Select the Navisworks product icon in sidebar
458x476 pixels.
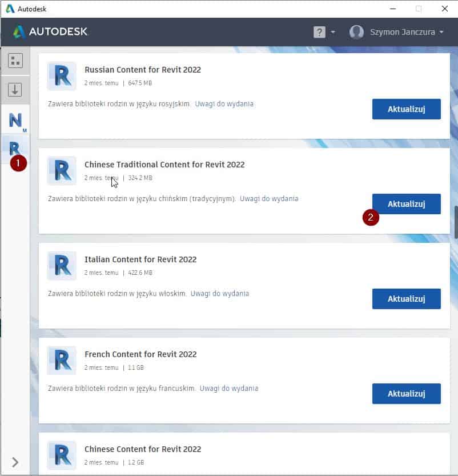tap(15, 120)
